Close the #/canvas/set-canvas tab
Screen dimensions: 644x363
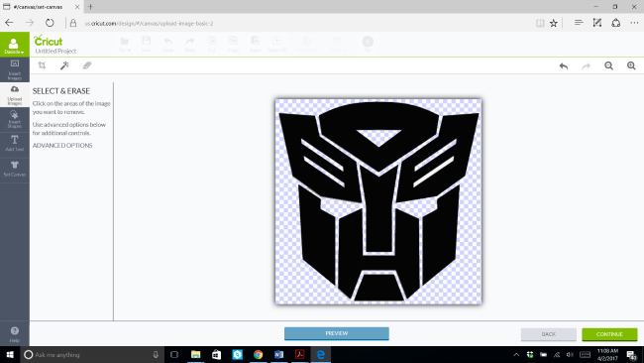click(77, 7)
